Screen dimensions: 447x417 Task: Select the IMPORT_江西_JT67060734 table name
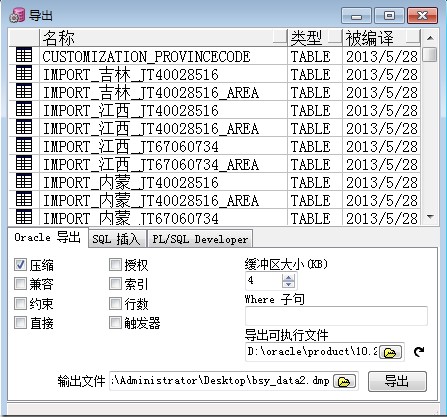click(131, 146)
